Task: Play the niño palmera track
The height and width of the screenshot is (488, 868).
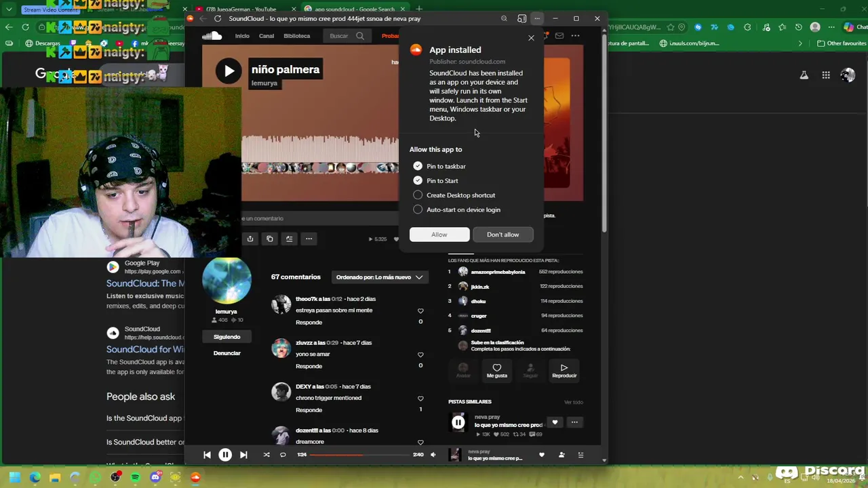Action: [x=229, y=70]
